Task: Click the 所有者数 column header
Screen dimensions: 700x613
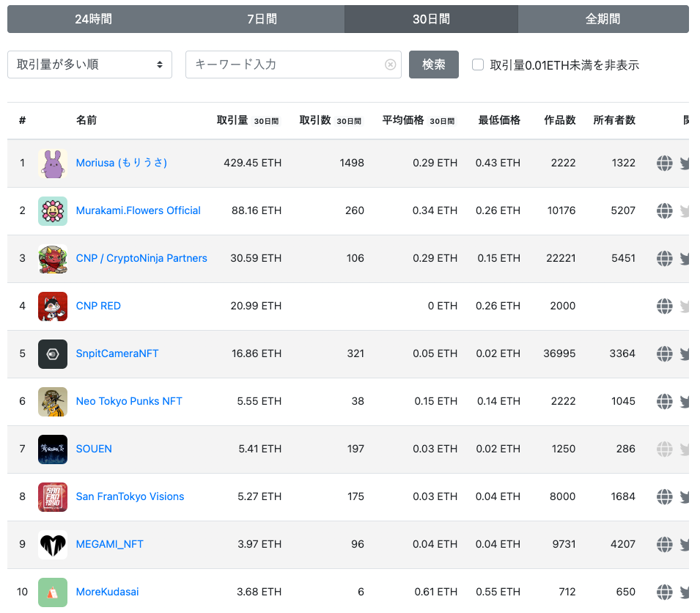Action: [x=614, y=120]
